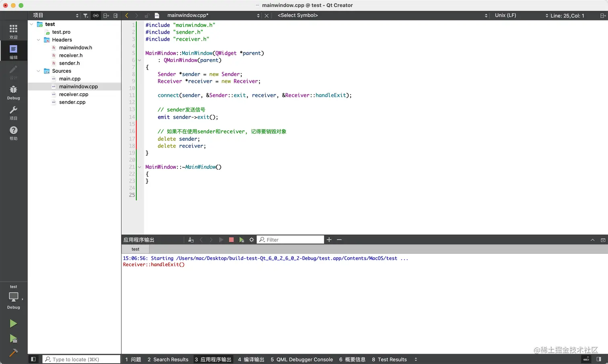The image size is (608, 364).
Task: Click the Receiver::handleExit() output line
Action: point(154,265)
